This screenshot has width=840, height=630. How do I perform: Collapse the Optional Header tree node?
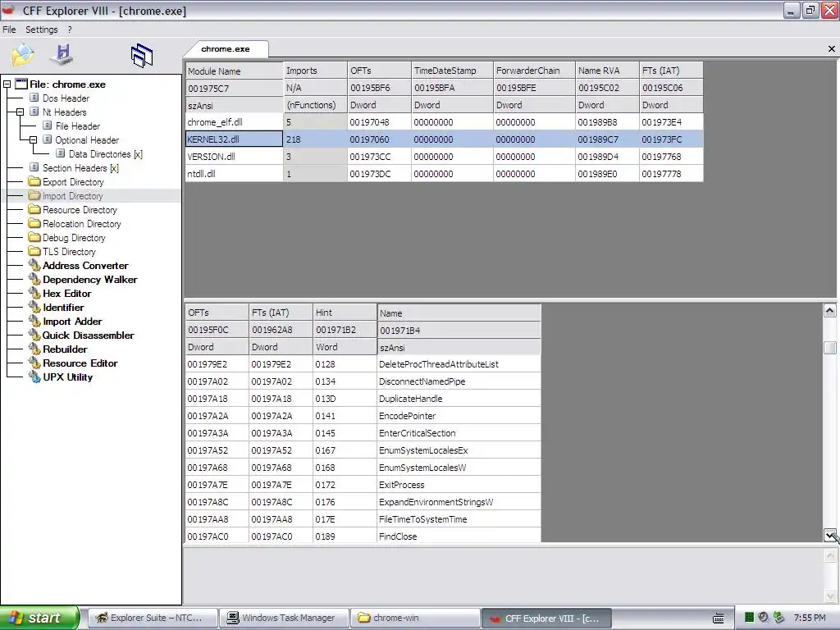point(33,139)
